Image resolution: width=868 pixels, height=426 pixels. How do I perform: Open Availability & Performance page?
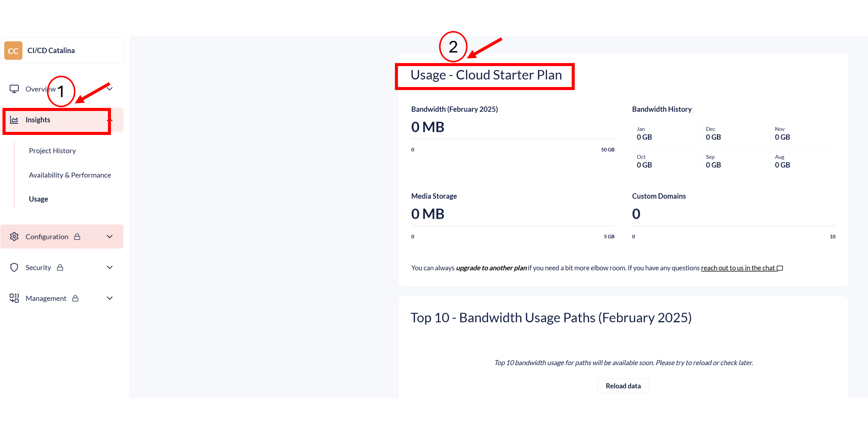tap(70, 175)
